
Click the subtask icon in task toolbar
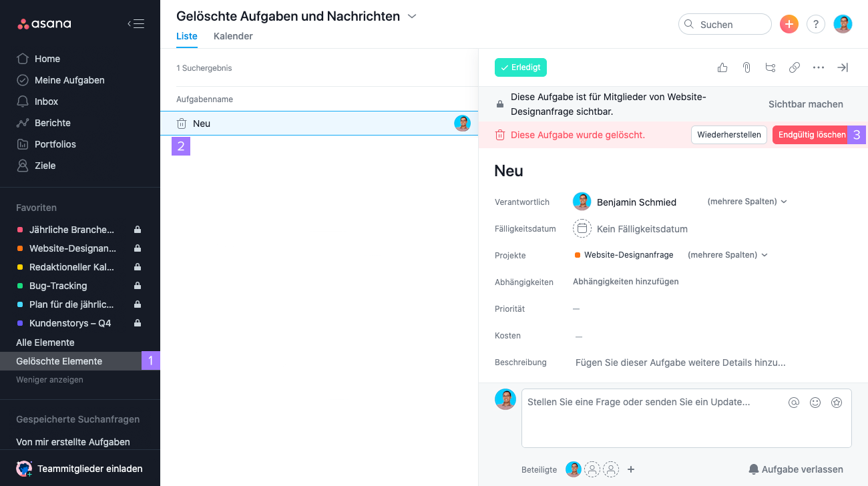tap(771, 67)
